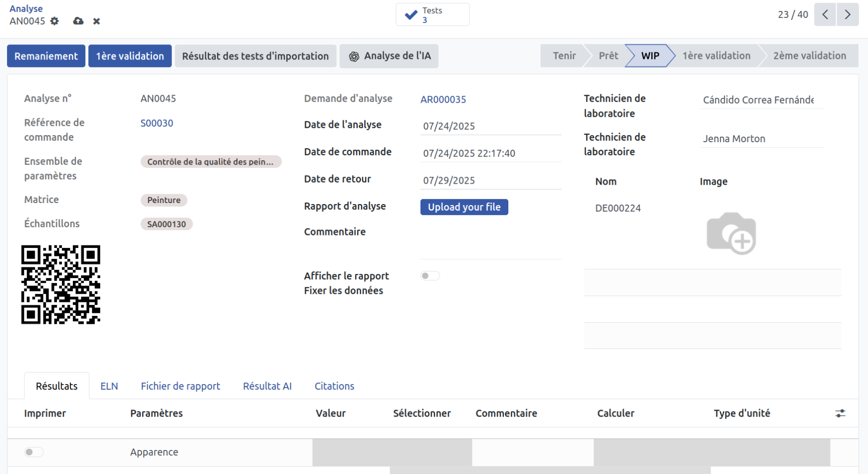Switch to the ELN tab
The image size is (868, 474).
(109, 386)
